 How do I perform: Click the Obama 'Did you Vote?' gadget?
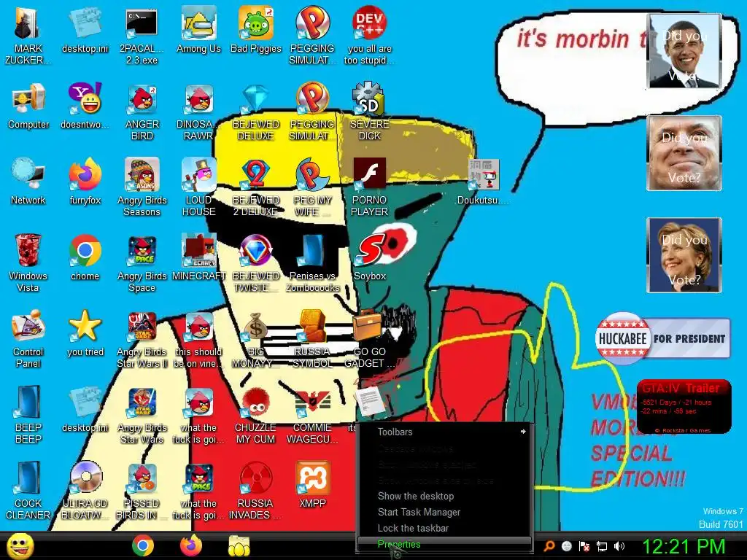coord(684,52)
